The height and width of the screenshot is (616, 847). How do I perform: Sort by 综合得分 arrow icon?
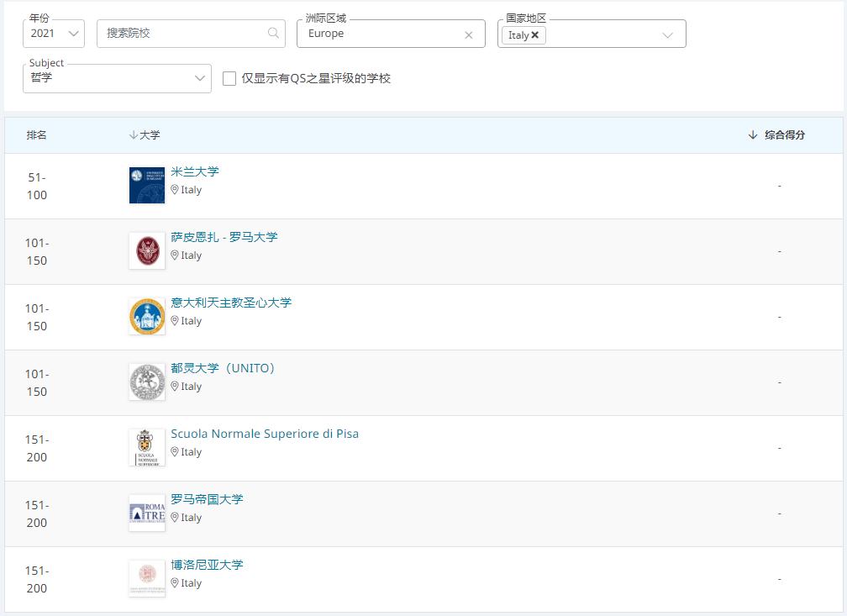(753, 135)
